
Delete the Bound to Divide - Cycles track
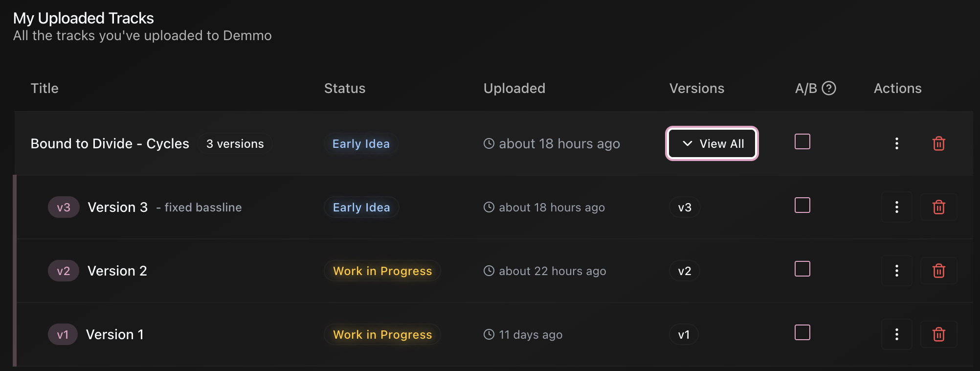click(x=938, y=143)
